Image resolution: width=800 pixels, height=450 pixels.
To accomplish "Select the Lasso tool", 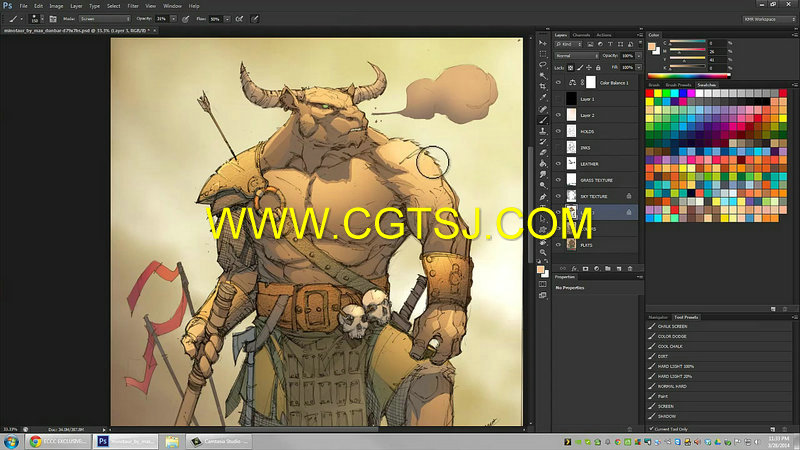I will (543, 65).
